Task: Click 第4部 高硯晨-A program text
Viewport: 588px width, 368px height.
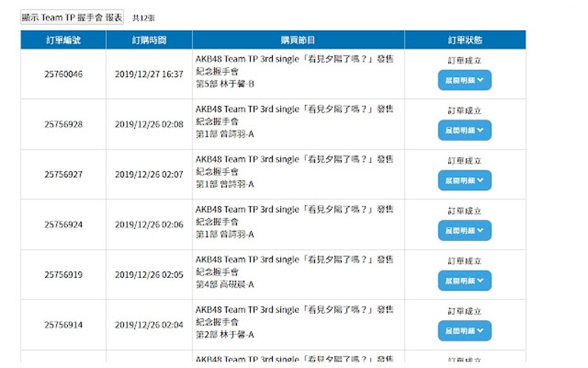Action: click(x=225, y=285)
